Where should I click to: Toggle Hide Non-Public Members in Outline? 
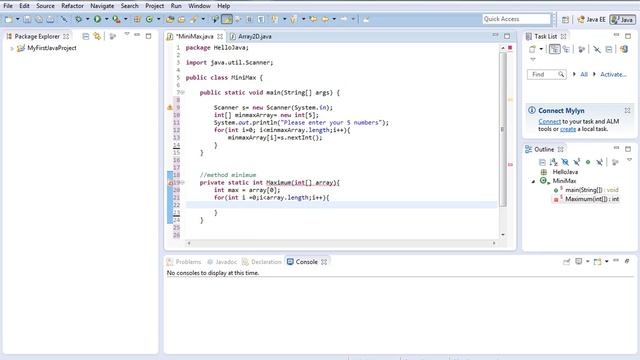point(588,162)
